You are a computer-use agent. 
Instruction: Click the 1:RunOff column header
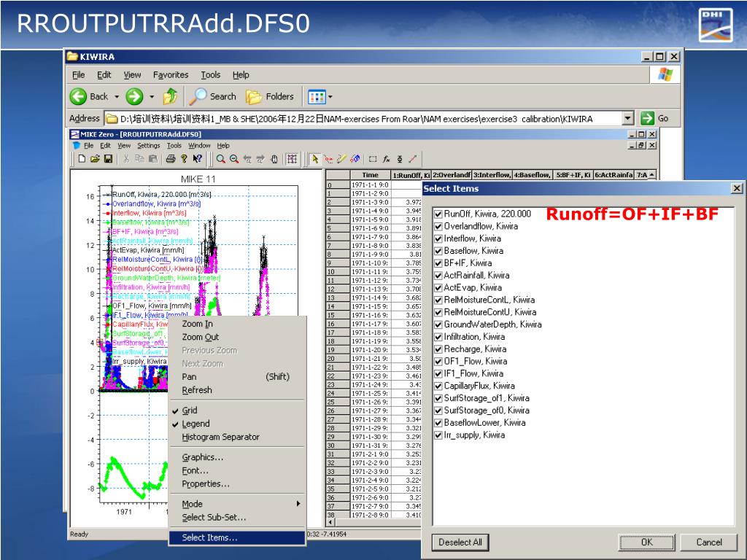click(411, 175)
